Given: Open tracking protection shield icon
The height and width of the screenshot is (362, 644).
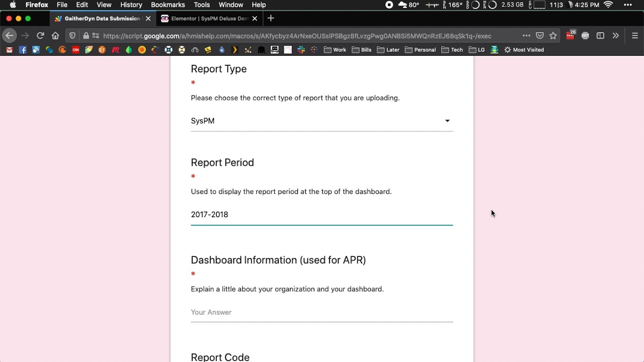Looking at the screenshot, I should pos(72,36).
